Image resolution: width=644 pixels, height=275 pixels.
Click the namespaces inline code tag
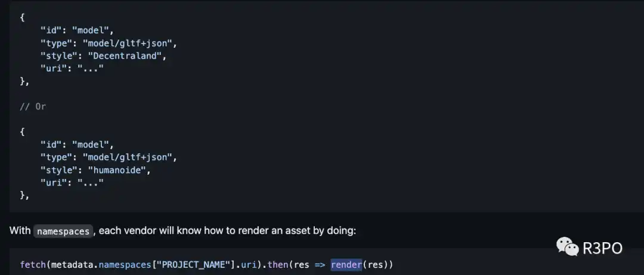coord(63,231)
